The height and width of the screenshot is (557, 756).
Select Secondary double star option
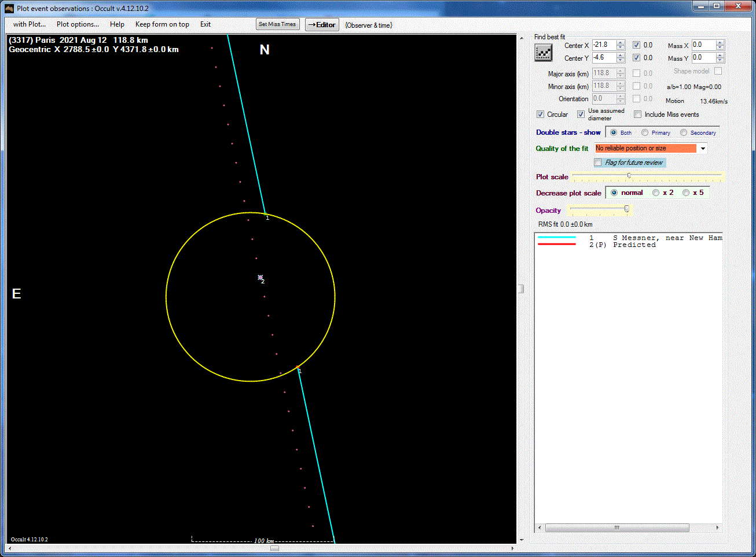pos(684,133)
